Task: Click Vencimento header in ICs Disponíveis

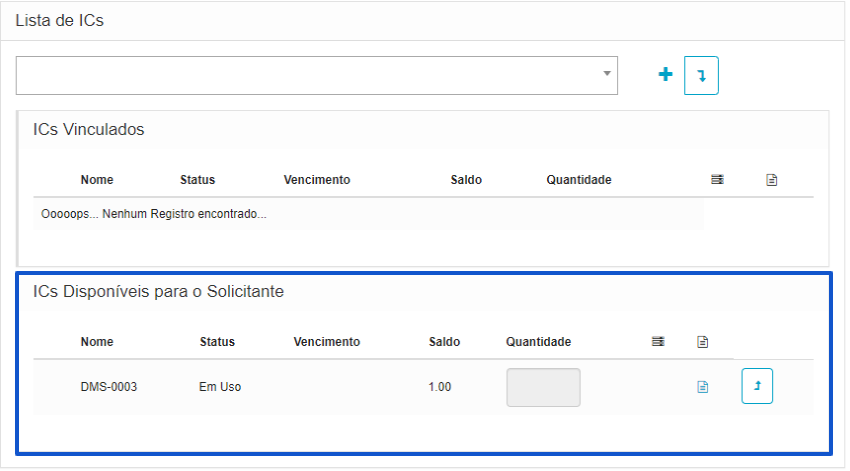Action: click(x=327, y=342)
